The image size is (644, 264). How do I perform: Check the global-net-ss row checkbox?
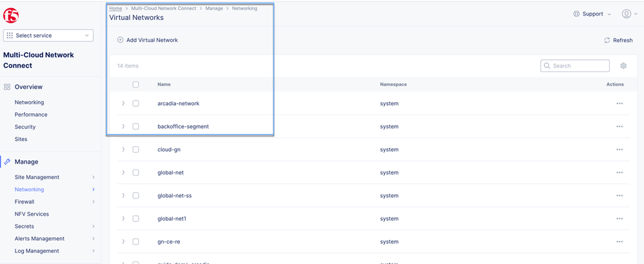pos(136,196)
